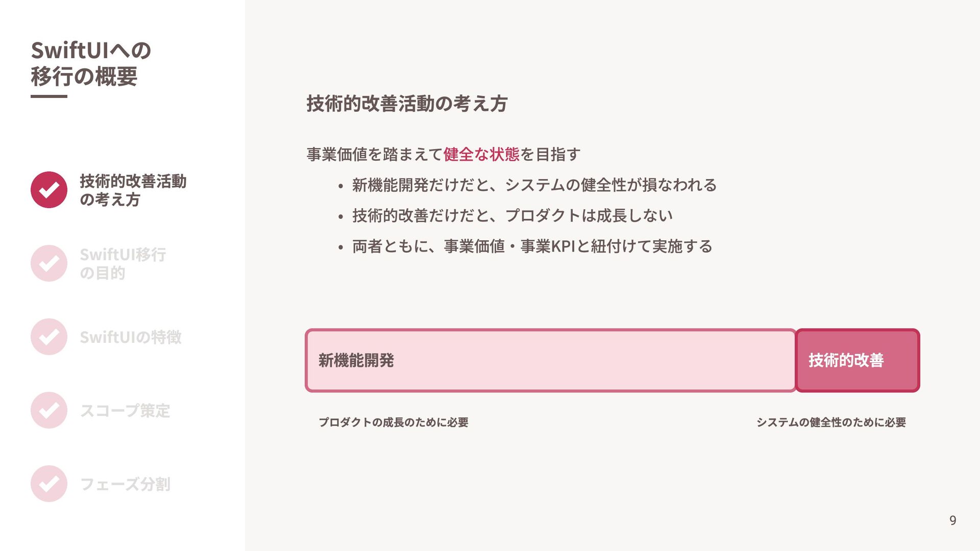Click the checkmark icon beside SwiftUIの特徴
980x551 pixels.
[x=49, y=337]
